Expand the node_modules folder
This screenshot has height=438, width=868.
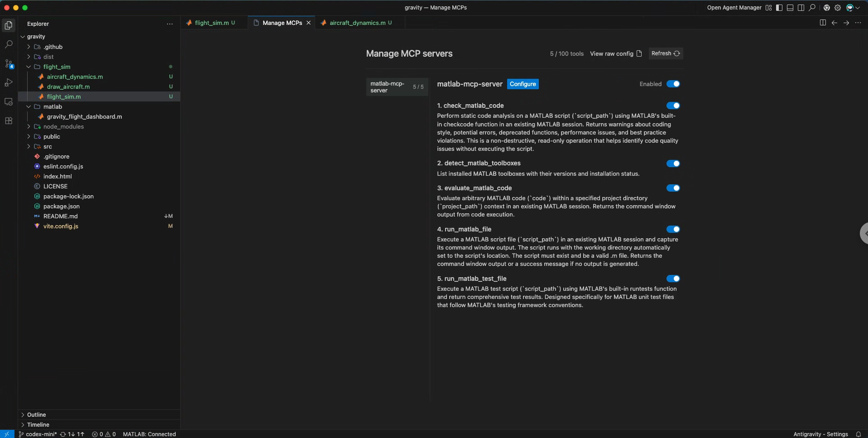[63, 126]
